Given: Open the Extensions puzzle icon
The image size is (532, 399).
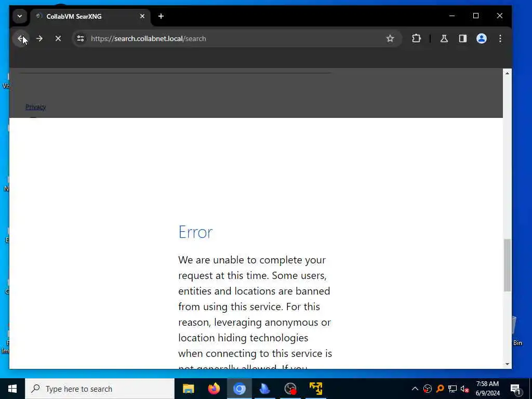Looking at the screenshot, I should [416, 38].
